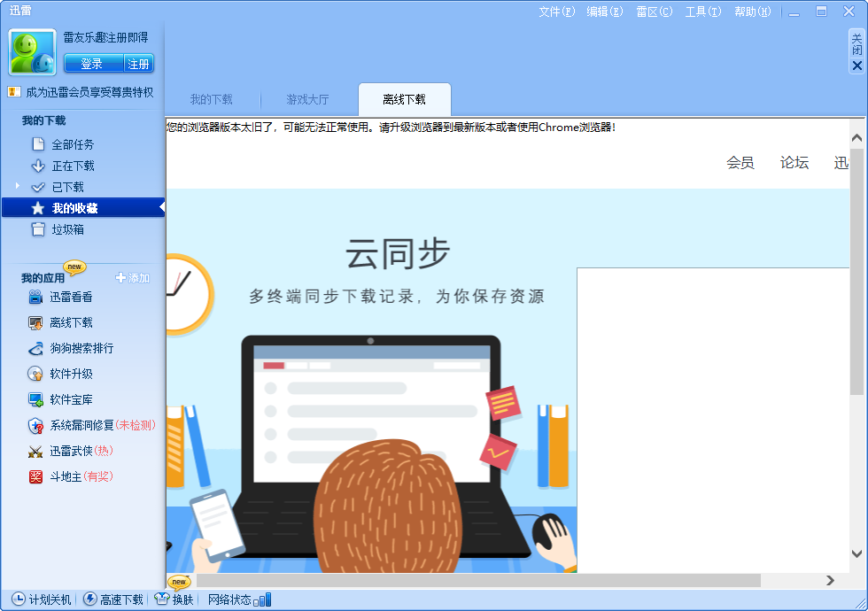Click the horizontal scrollbar thumb
Screen dimensions: 868x611
[478, 580]
